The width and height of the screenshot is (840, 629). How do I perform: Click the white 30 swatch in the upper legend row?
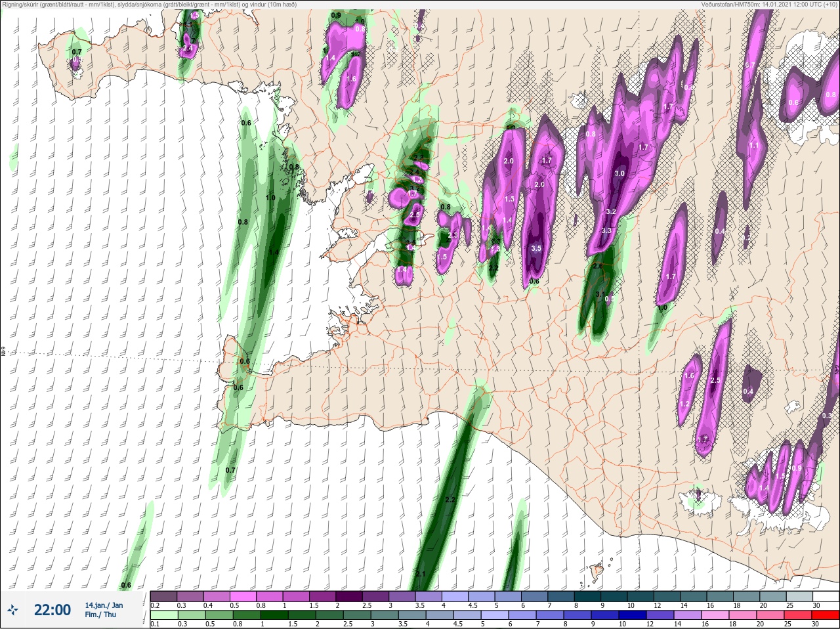[x=826, y=596]
